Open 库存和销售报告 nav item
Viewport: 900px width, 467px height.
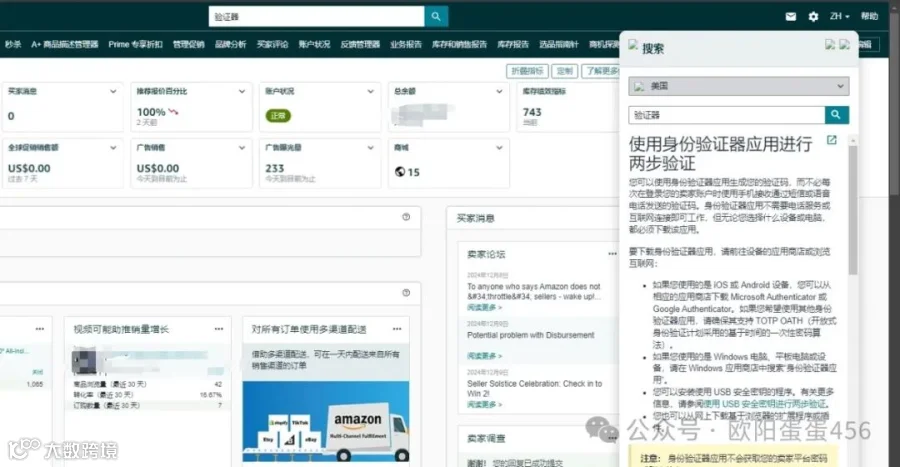click(459, 44)
